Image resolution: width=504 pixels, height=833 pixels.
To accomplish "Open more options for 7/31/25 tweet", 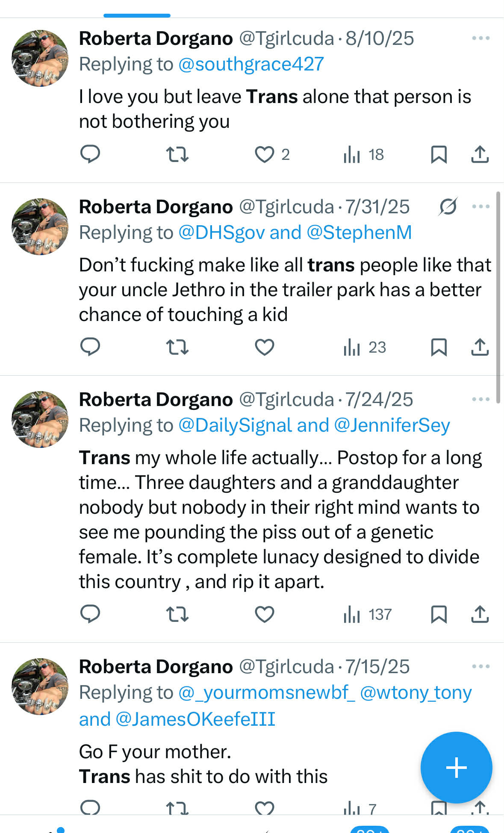I will coord(480,207).
